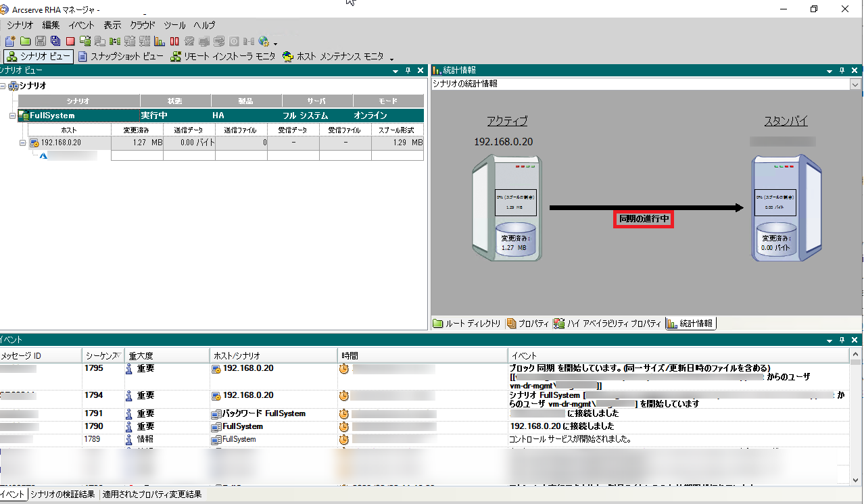The image size is (864, 504).
Task: Open the クラウド menu
Action: click(x=143, y=25)
